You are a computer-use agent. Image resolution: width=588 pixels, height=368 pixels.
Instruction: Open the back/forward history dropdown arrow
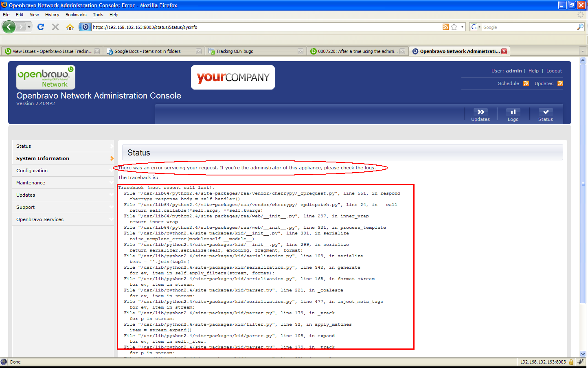(x=29, y=27)
